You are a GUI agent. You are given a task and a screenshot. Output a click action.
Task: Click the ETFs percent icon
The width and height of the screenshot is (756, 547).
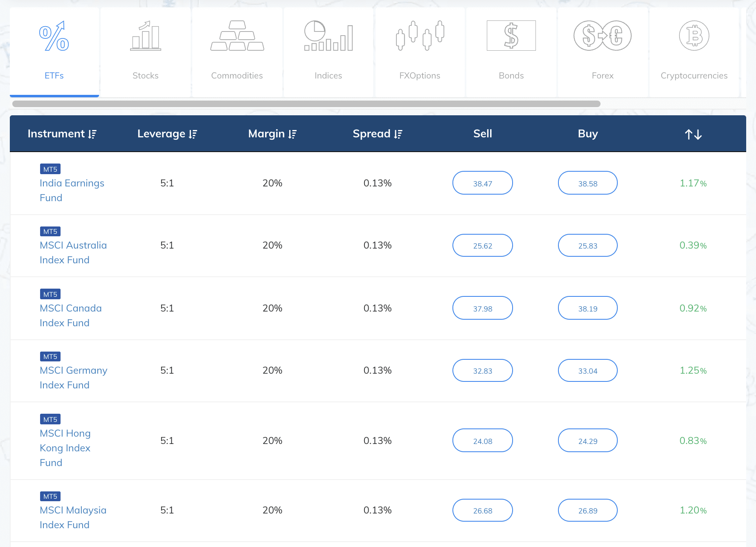coord(54,36)
